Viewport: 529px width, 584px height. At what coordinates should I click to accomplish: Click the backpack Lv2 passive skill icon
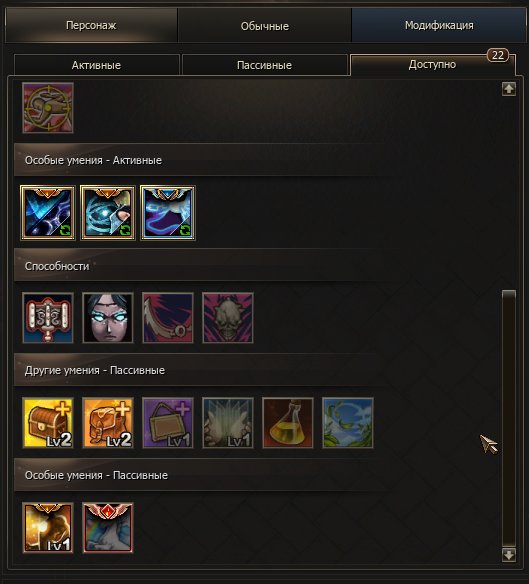[108, 423]
